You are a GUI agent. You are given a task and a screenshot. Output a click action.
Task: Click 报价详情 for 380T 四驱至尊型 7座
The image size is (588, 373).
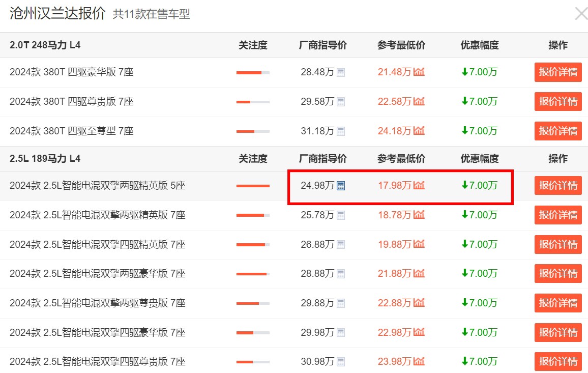pos(558,131)
